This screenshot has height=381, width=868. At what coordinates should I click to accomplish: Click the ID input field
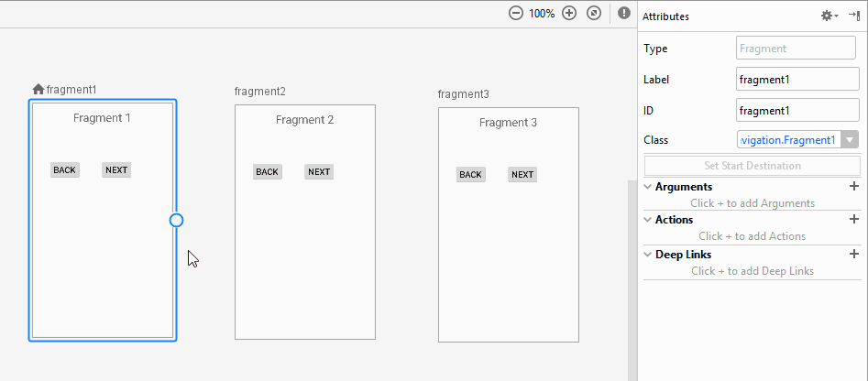797,111
